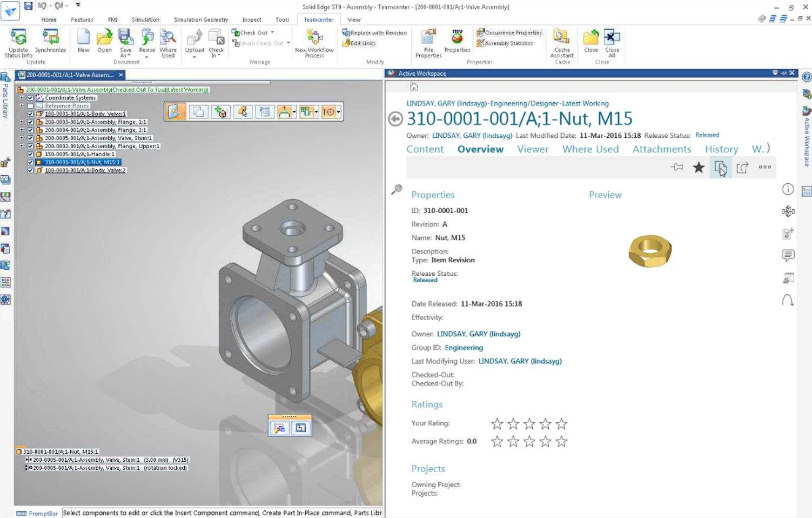The image size is (812, 518).
Task: Hide the 310-0001-001/A;1-Nut, M15:1 component checkbox
Action: coord(30,162)
